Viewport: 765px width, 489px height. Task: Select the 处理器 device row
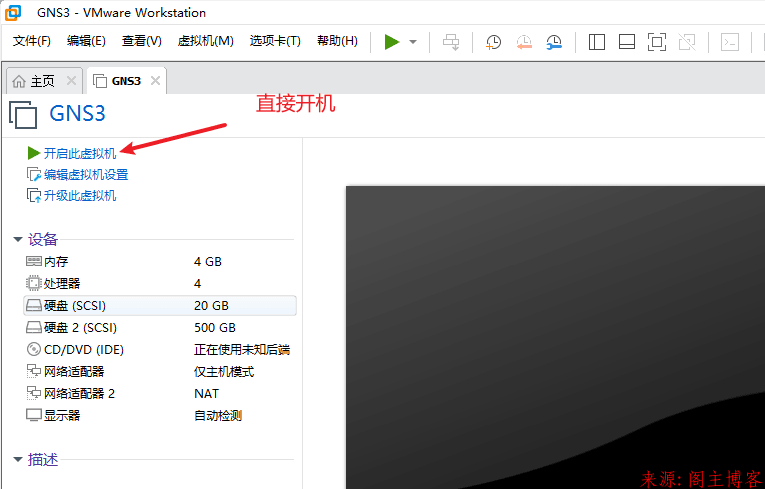[160, 284]
